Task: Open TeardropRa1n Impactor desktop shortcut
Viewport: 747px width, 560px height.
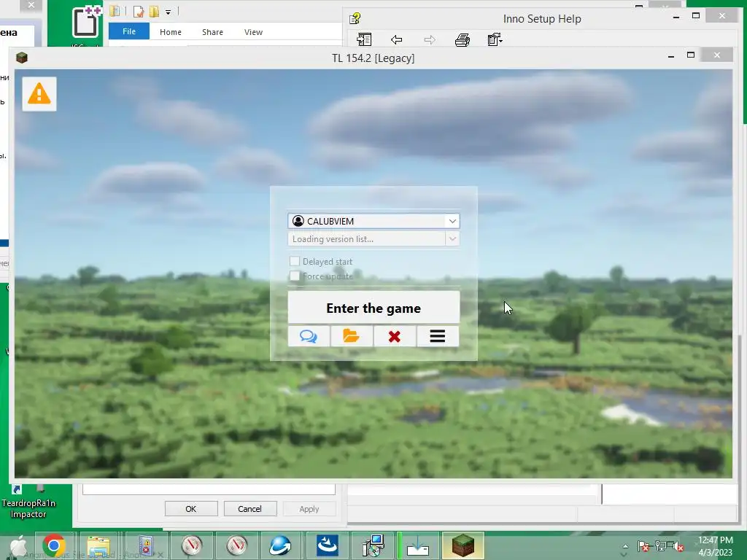Action: (x=28, y=502)
